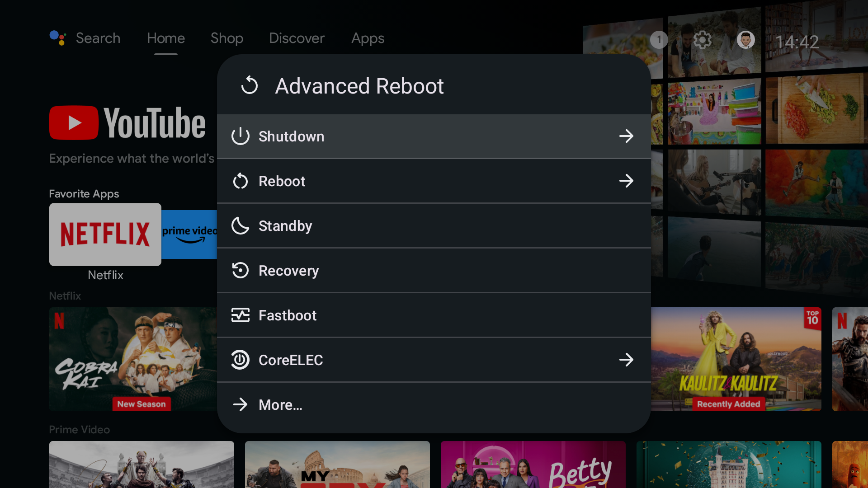Click the Standby moon icon

pos(241,225)
